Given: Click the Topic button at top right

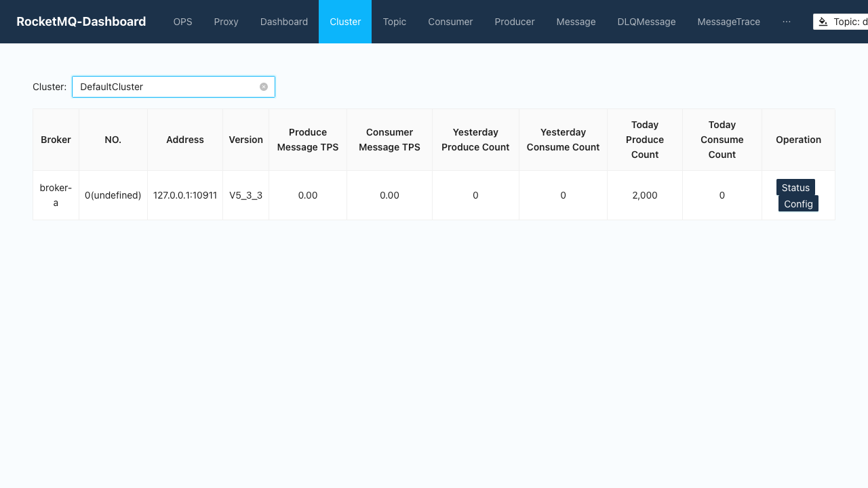Looking at the screenshot, I should click(841, 22).
